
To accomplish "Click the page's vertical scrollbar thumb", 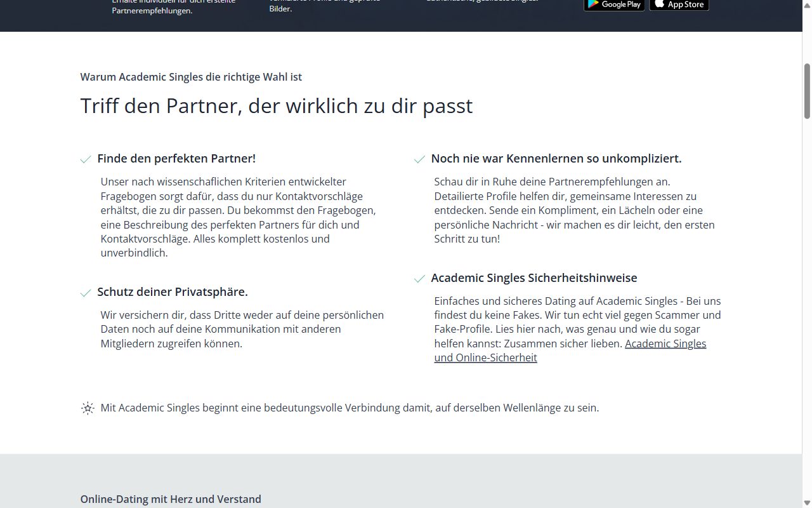I will click(807, 91).
